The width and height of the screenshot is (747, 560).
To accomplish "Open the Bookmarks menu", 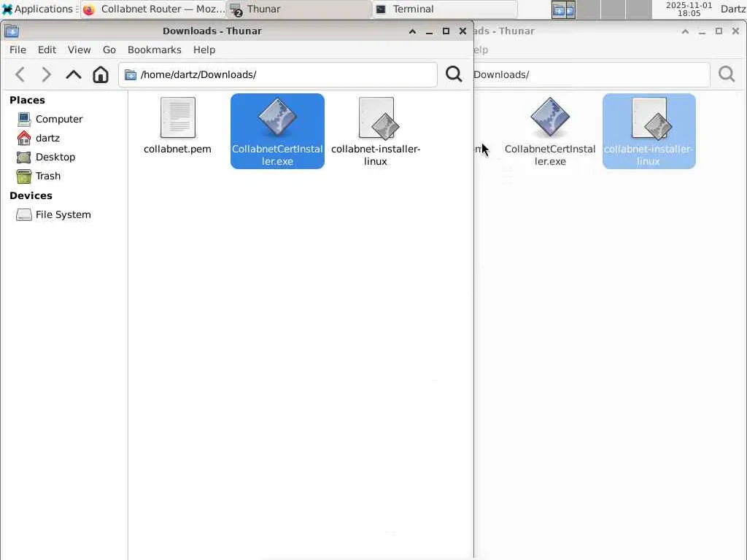I will click(155, 50).
